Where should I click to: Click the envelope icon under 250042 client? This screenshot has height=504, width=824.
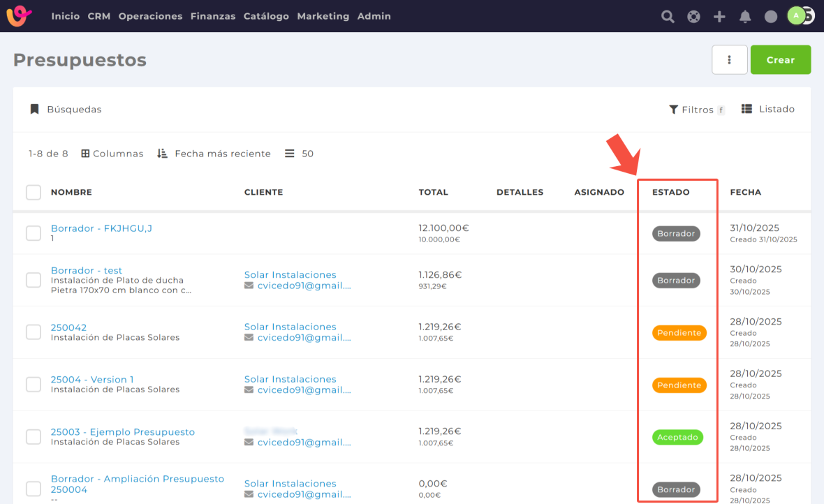[x=249, y=338]
